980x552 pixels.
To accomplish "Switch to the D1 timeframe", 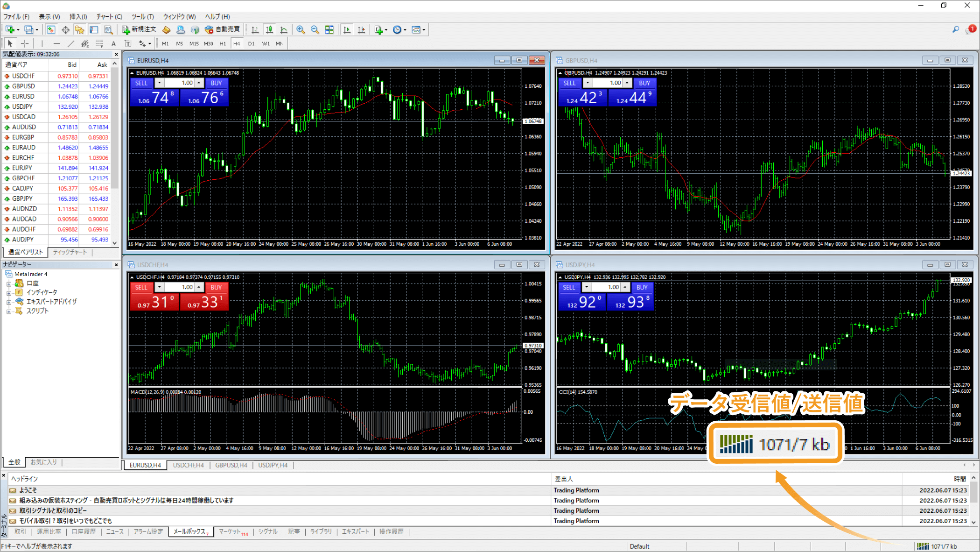I will coord(251,43).
